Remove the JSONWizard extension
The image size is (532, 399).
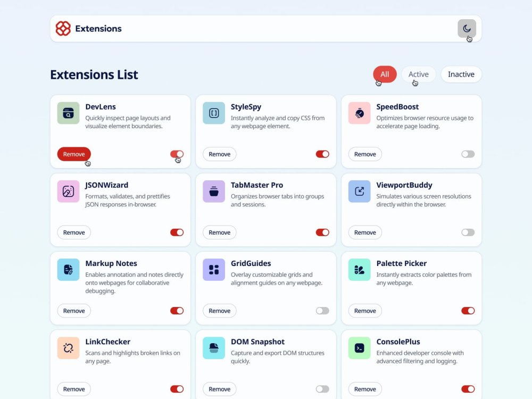point(74,232)
